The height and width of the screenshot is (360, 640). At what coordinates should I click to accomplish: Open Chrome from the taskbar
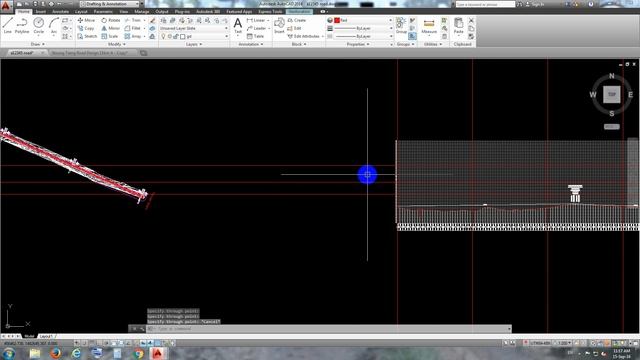tap(138, 353)
